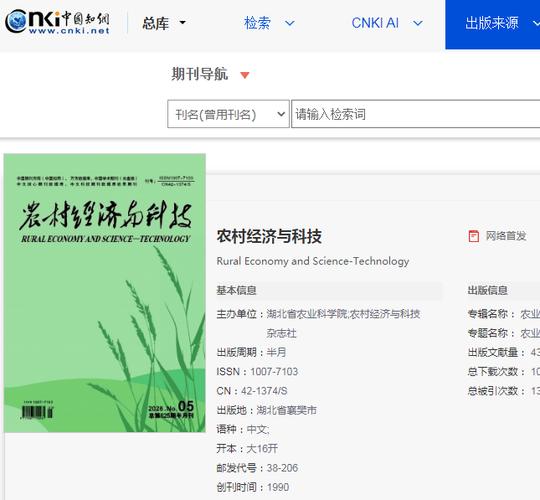540x500 pixels.
Task: Click the 出版信息 section header
Action: click(487, 290)
